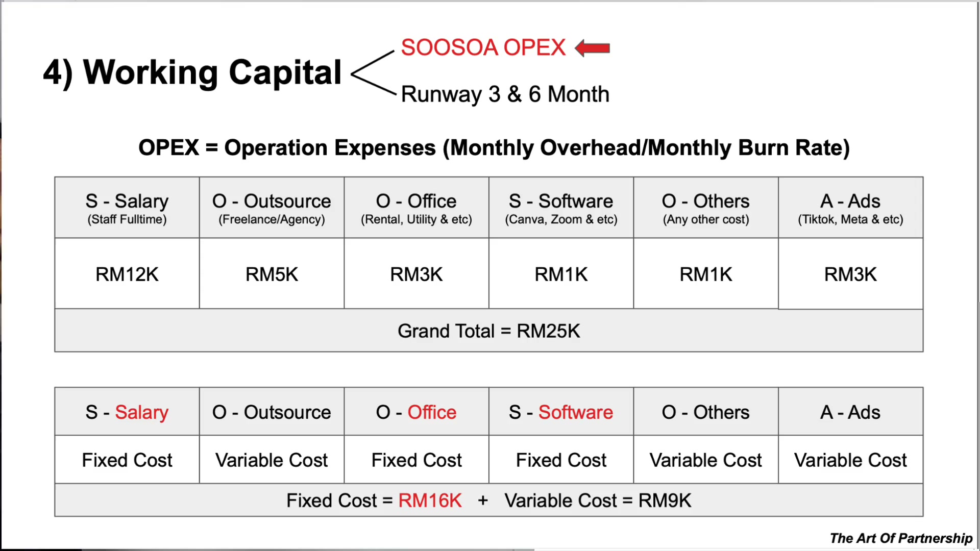Select the RM12K salary value
The image size is (980, 551).
(x=127, y=274)
